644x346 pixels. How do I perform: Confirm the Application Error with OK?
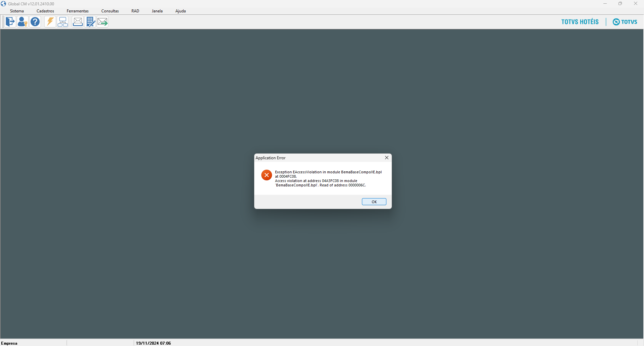click(x=374, y=202)
